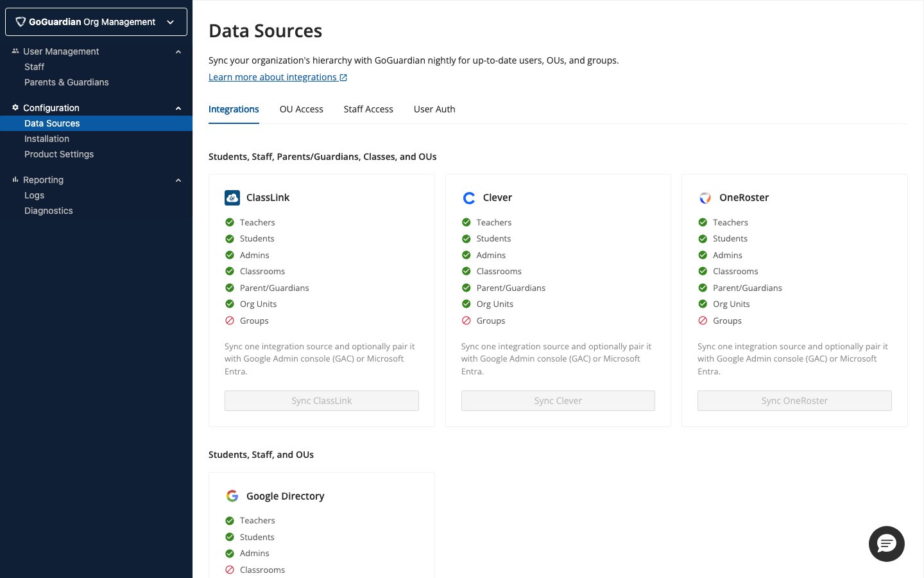Image resolution: width=924 pixels, height=578 pixels.
Task: Click the Google Directory logo icon
Action: pos(232,496)
